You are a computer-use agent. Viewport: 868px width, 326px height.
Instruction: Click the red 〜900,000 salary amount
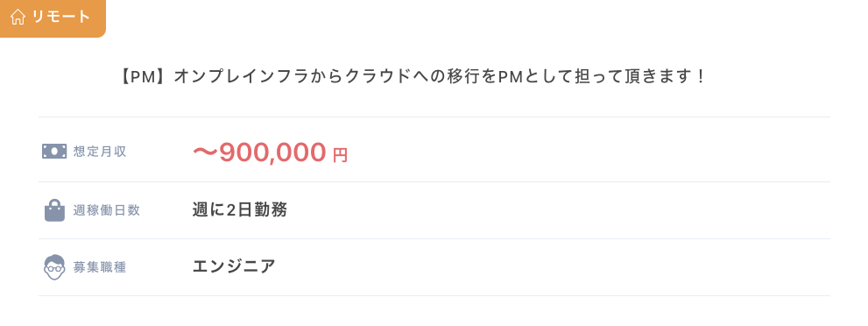tap(258, 152)
